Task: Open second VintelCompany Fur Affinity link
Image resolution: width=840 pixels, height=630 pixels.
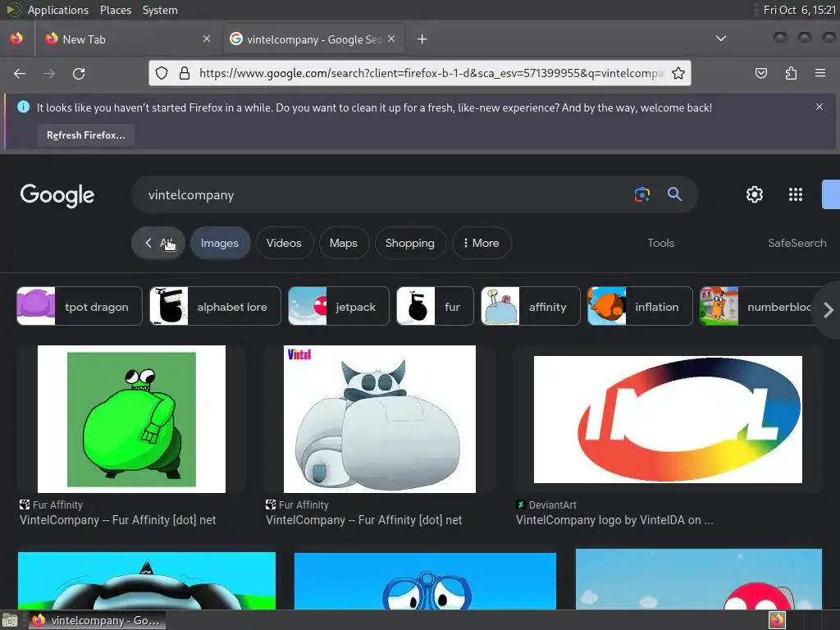Action: [363, 520]
